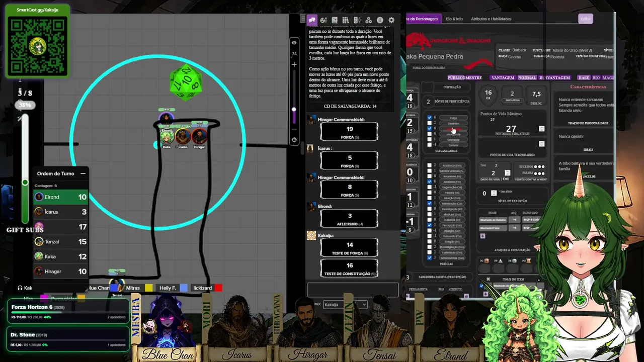Viewport: 644px width, 362px height.
Task: Click lickizard's red player color square
Action: 218,288
